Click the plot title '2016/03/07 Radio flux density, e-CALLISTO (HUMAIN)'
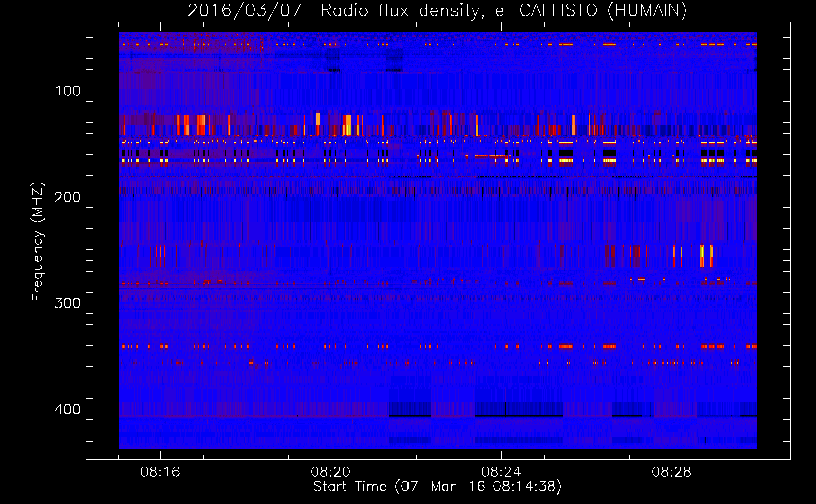Viewport: 816px width, 504px height. point(437,11)
